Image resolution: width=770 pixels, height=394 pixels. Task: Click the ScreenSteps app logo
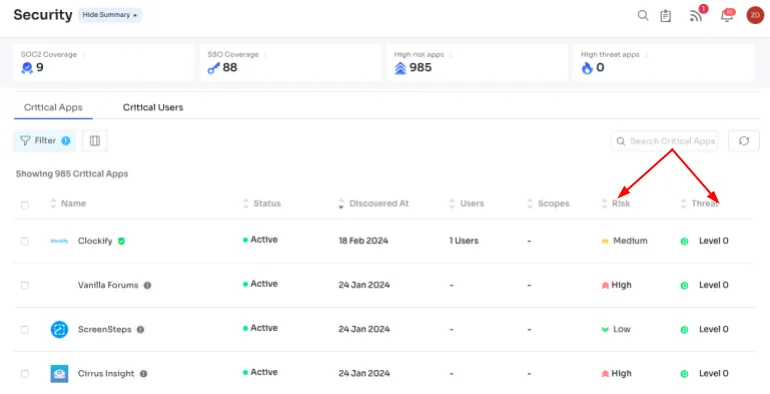coord(59,329)
